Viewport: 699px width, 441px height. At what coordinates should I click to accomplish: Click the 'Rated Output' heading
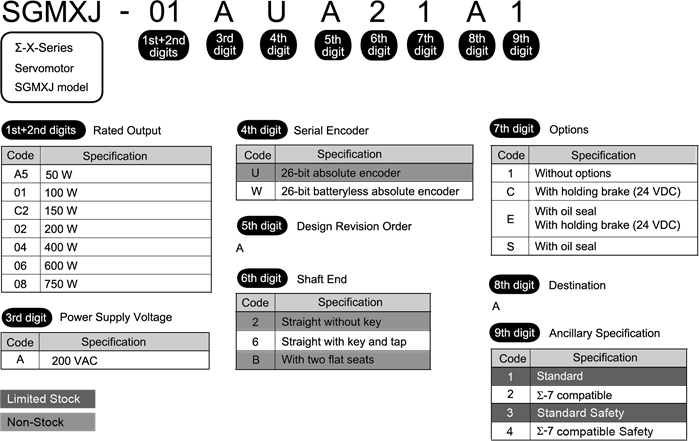point(127,131)
